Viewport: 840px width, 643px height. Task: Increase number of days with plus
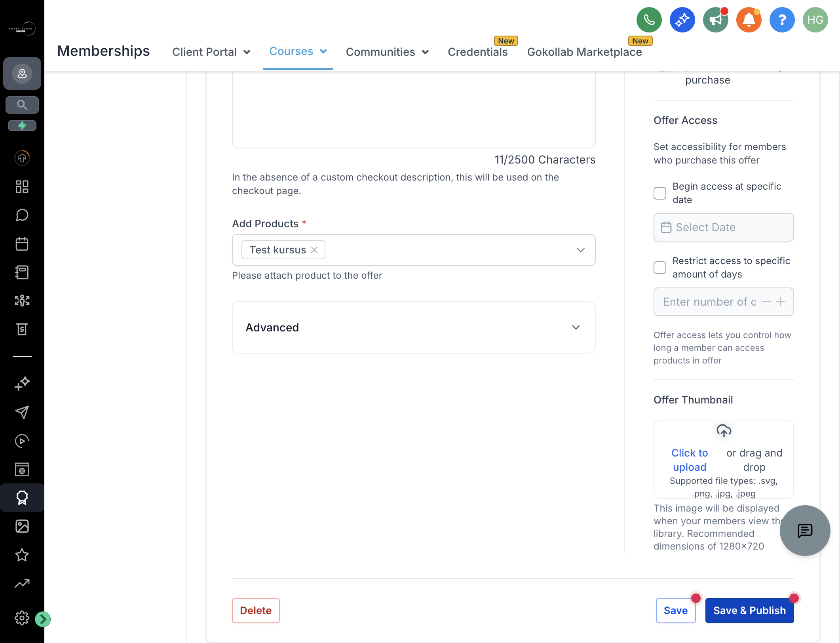781,302
